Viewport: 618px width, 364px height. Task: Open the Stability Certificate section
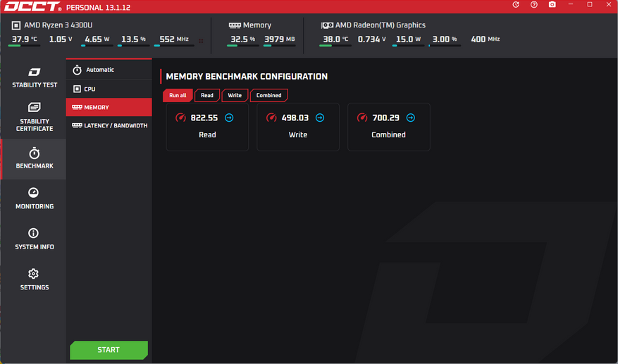click(x=35, y=118)
